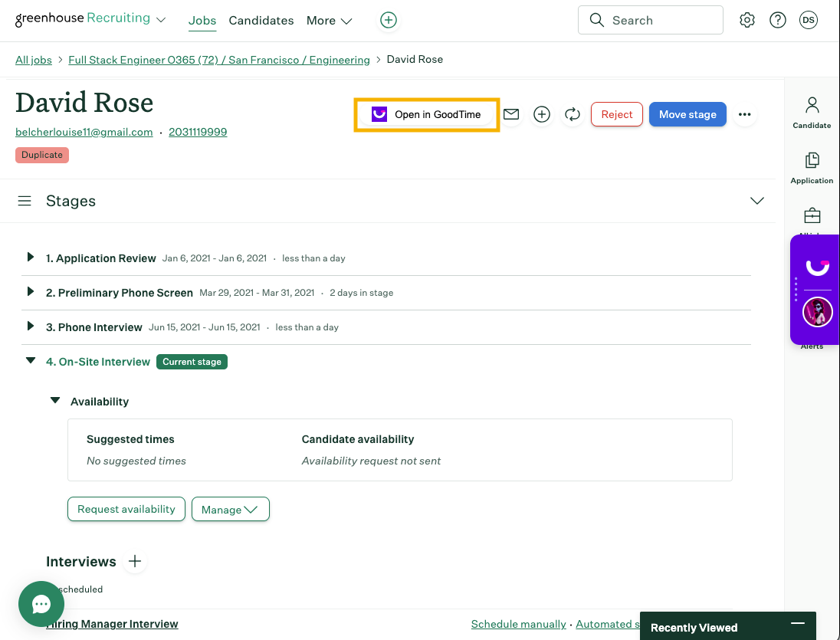Image resolution: width=840 pixels, height=640 pixels.
Task: Expand the Application Review stage
Action: pyautogui.click(x=31, y=258)
